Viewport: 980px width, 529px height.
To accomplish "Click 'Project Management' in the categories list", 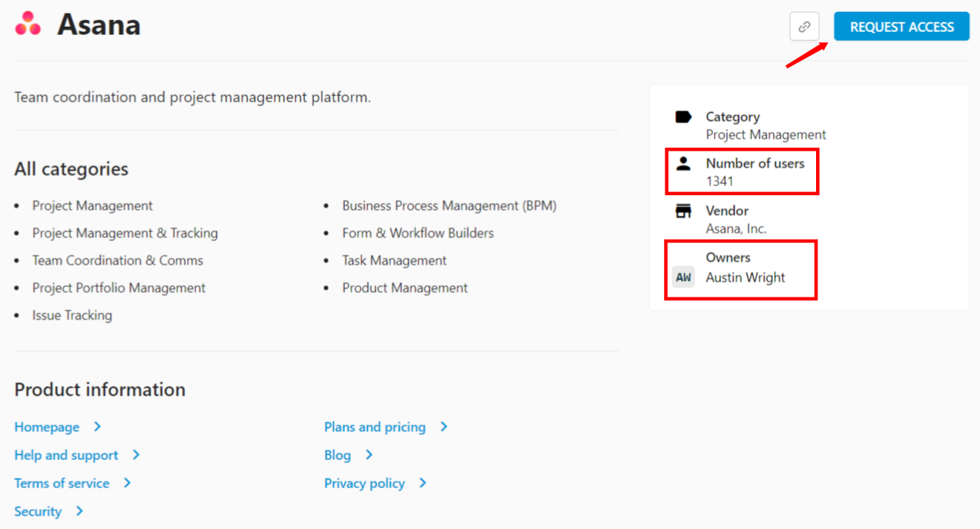I will click(92, 206).
